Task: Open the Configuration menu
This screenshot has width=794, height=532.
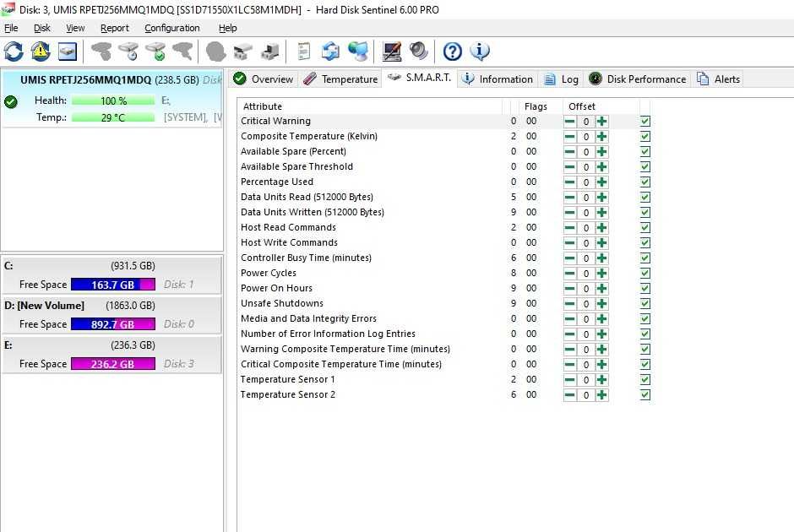Action: click(x=172, y=29)
